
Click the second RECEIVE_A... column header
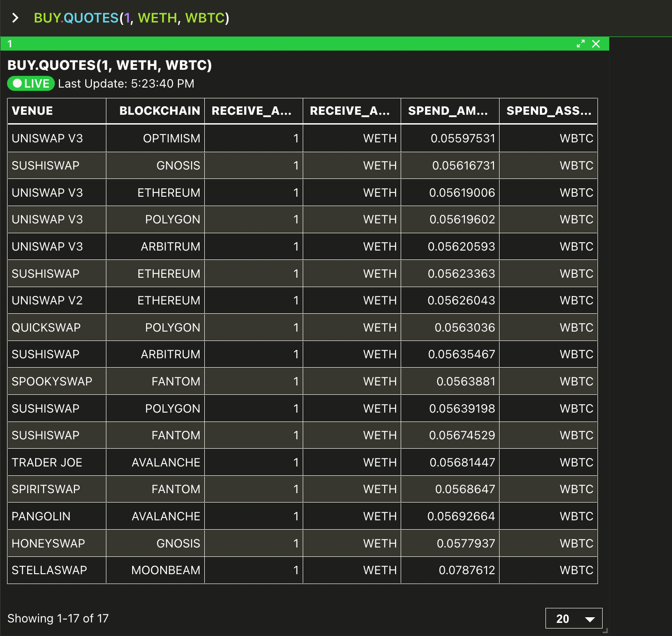pos(352,111)
